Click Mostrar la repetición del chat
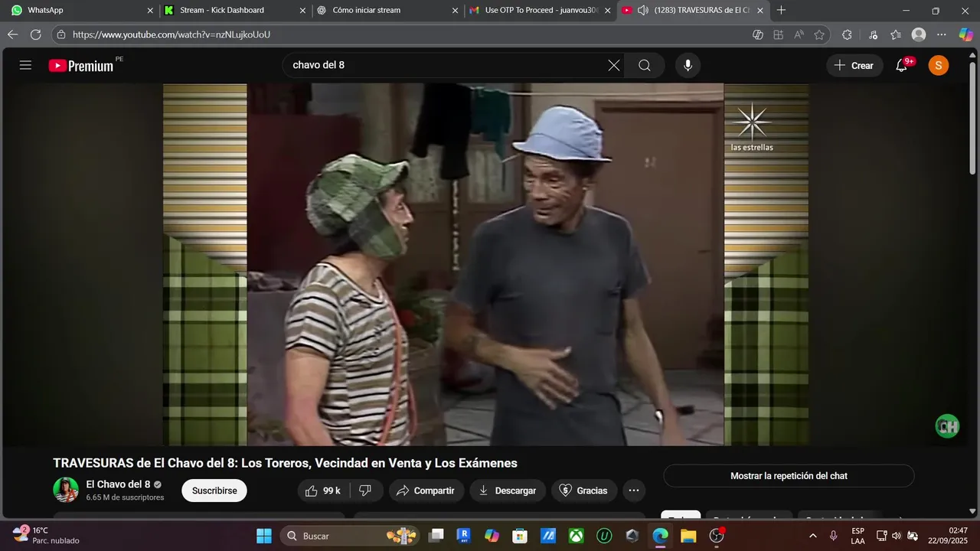980x551 pixels. pyautogui.click(x=789, y=476)
